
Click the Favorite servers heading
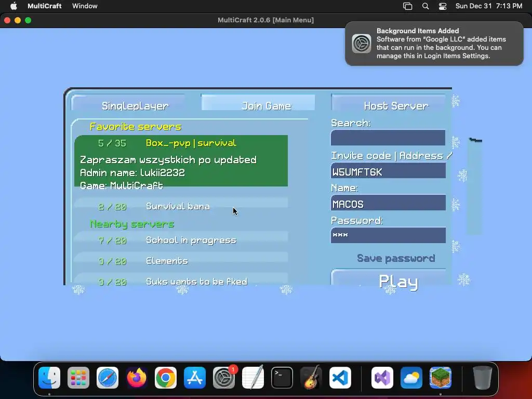[136, 127]
